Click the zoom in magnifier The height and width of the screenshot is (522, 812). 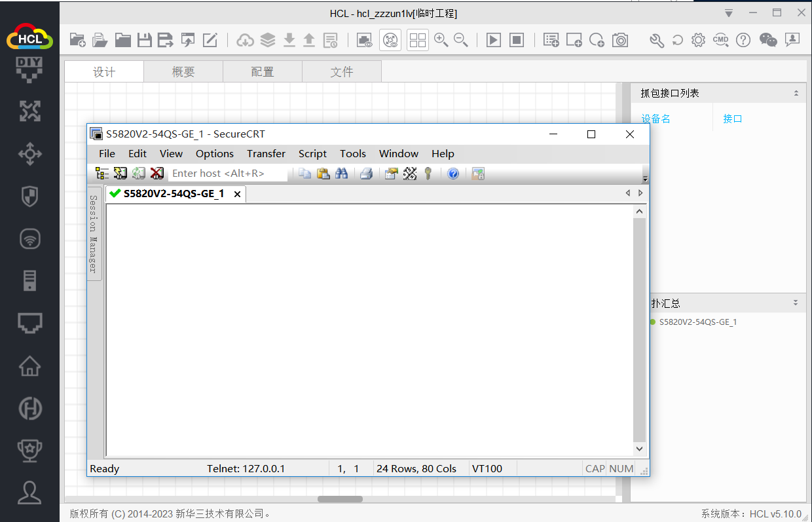(x=441, y=40)
